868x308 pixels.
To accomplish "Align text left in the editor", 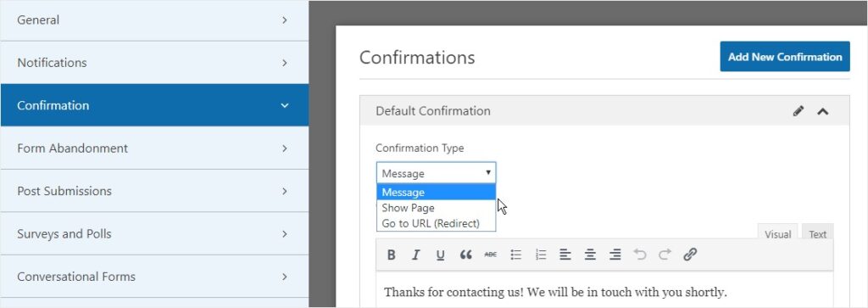I will tap(565, 255).
